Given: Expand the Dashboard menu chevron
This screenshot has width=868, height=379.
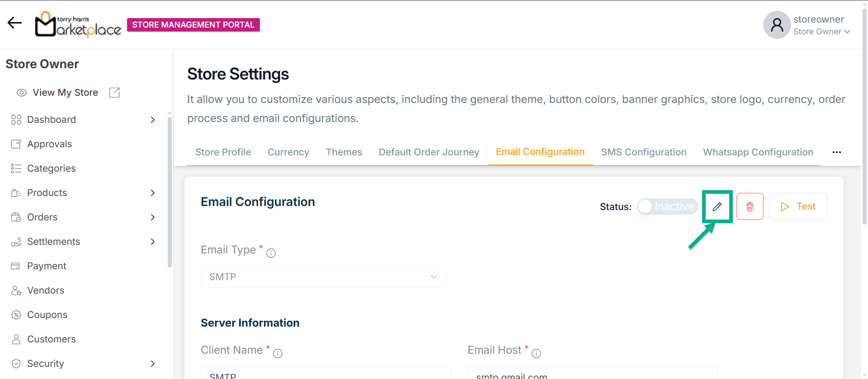Looking at the screenshot, I should tap(153, 120).
